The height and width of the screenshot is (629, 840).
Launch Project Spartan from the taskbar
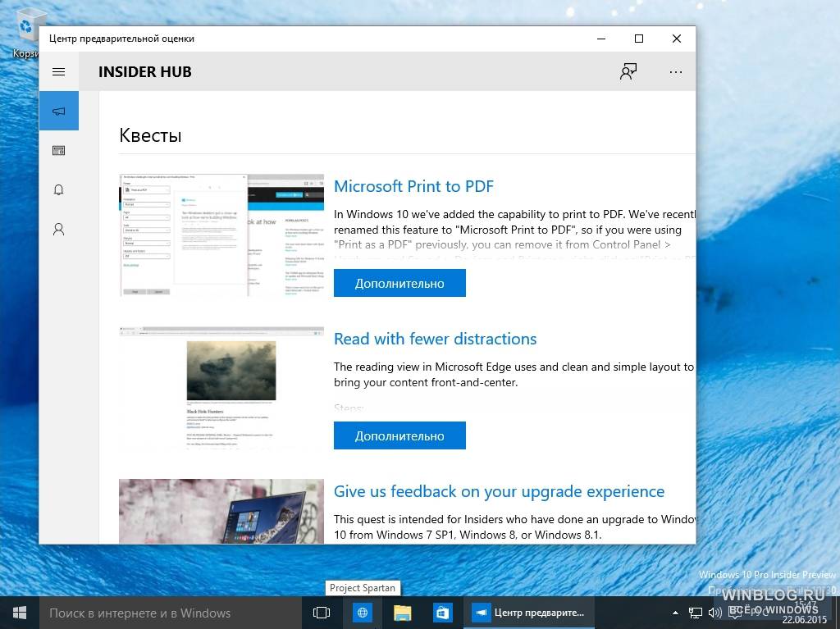(363, 613)
